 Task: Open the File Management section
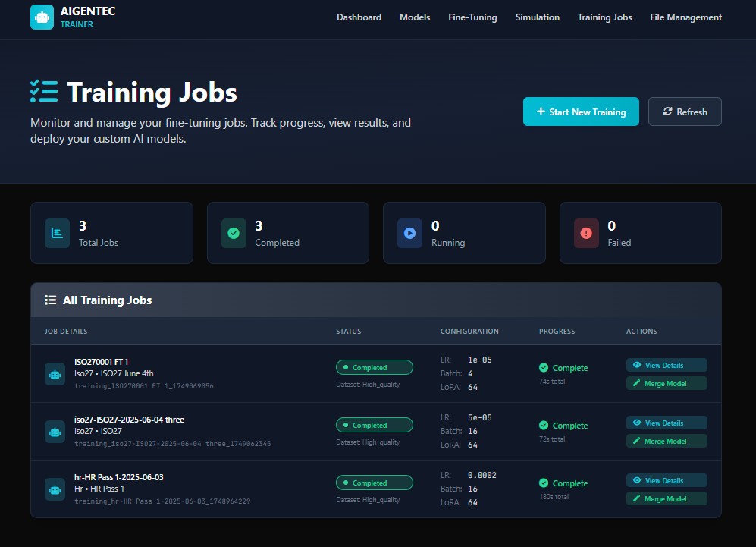click(685, 17)
